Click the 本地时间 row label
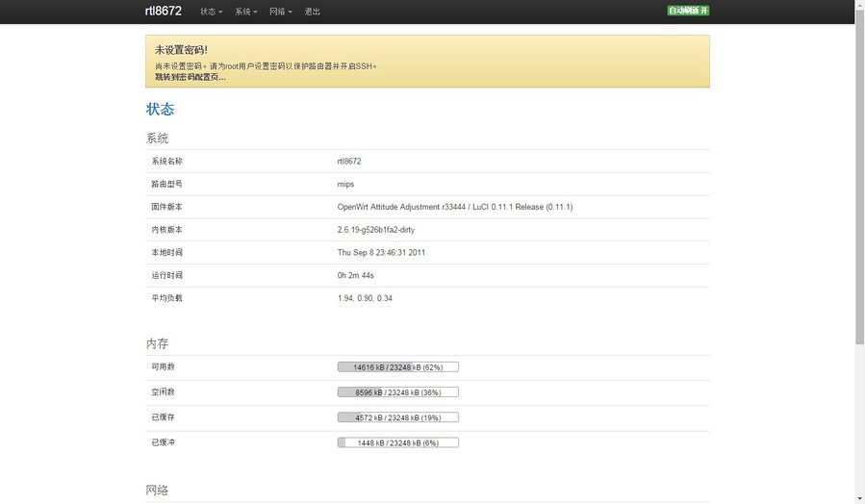 pyautogui.click(x=166, y=253)
